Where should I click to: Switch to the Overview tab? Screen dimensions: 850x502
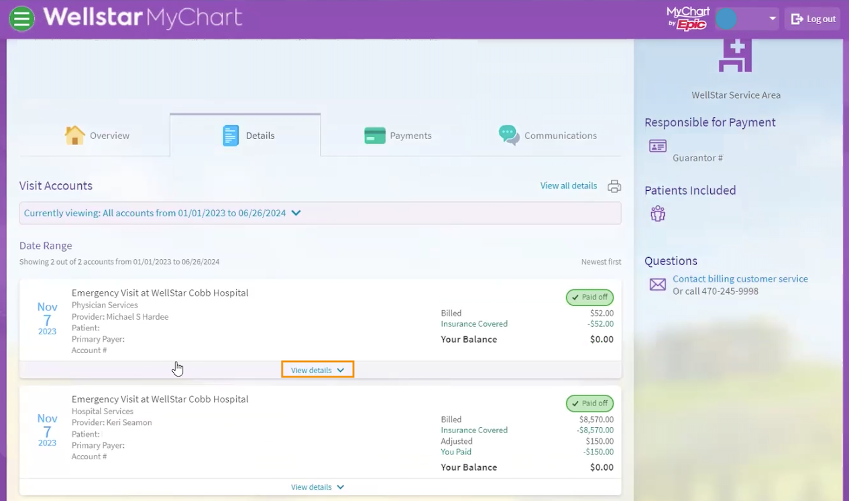coord(95,136)
